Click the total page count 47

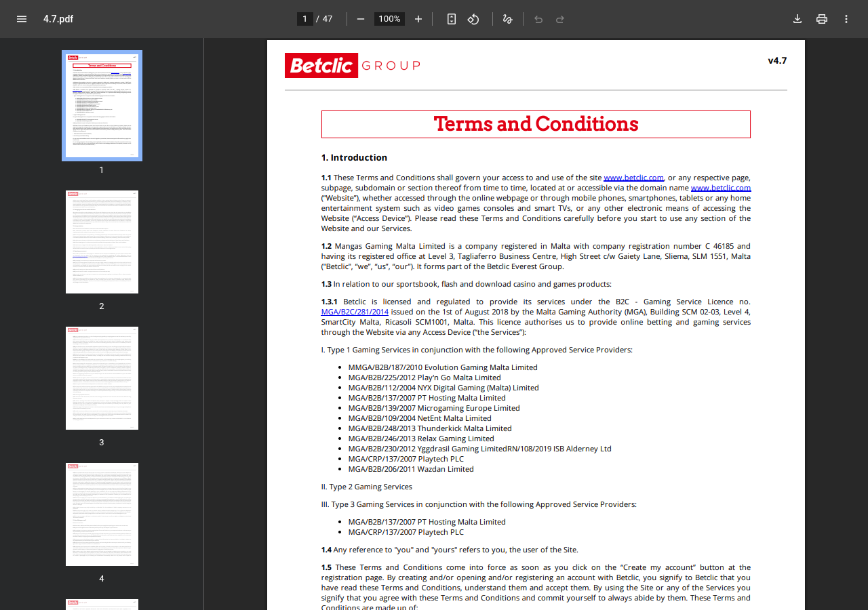pos(328,19)
